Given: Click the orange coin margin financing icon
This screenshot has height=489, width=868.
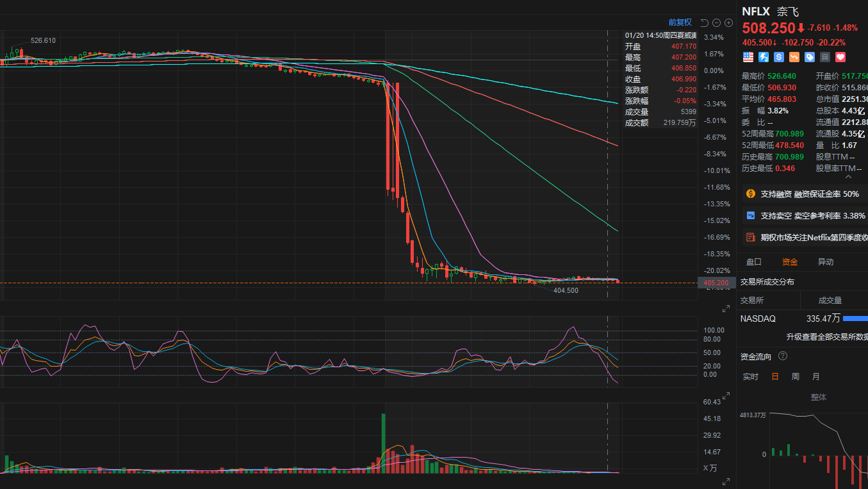Looking at the screenshot, I should [751, 194].
